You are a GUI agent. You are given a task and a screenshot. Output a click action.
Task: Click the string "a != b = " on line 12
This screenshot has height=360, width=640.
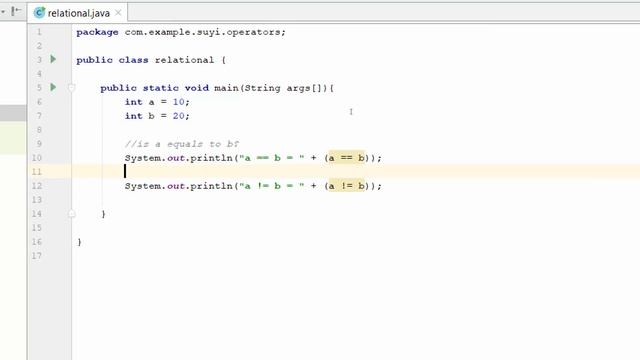(x=272, y=186)
